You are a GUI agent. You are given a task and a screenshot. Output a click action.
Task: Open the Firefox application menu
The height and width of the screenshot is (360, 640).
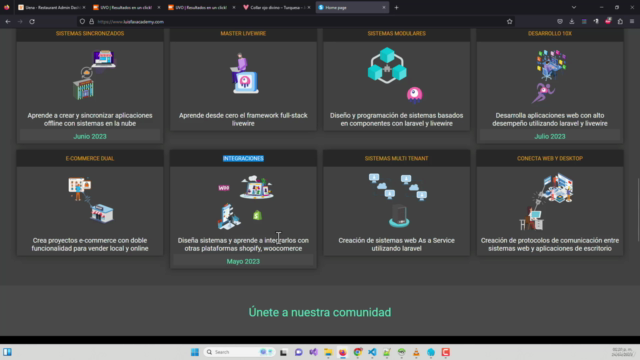point(632,22)
